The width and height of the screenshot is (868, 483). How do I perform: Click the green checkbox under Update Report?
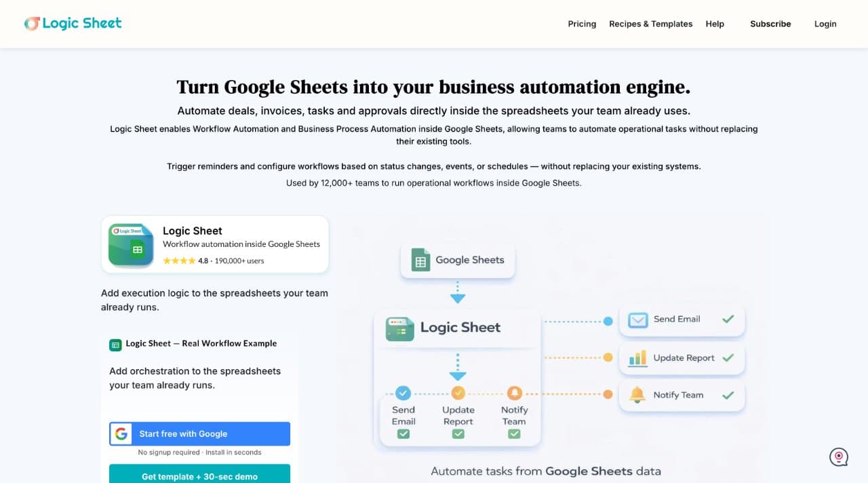point(458,433)
